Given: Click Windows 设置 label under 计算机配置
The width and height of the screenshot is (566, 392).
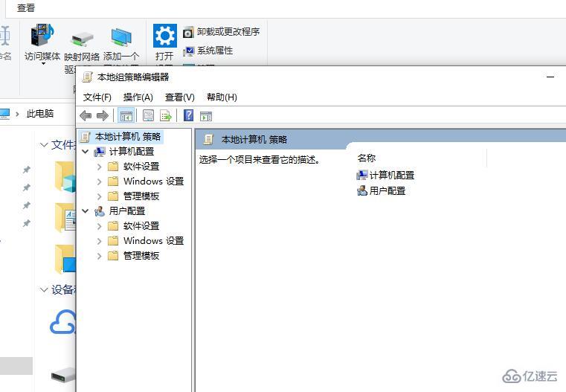Looking at the screenshot, I should pyautogui.click(x=154, y=181).
